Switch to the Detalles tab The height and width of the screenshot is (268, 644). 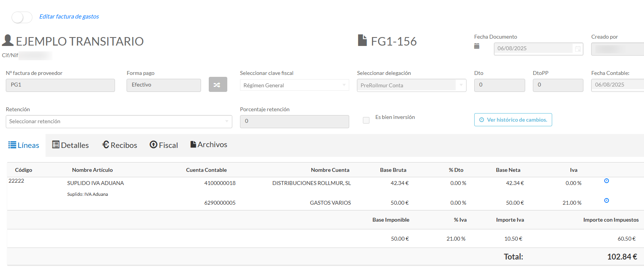pos(71,145)
